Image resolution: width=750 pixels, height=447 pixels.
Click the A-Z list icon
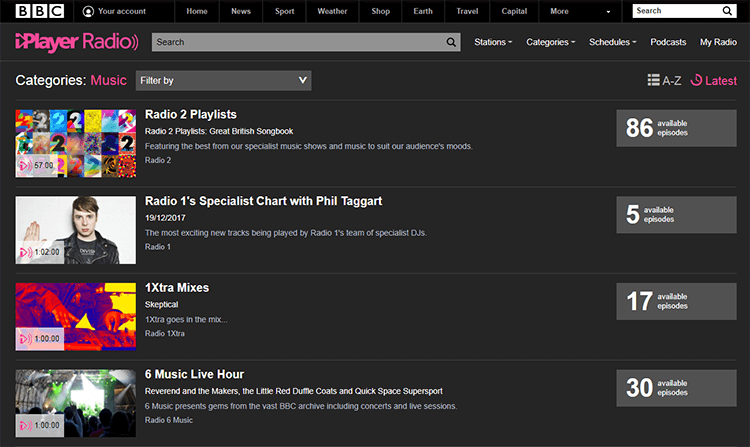point(653,80)
